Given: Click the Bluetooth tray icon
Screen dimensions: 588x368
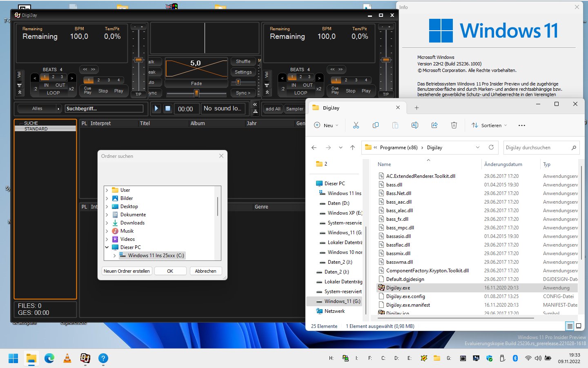Looking at the screenshot, I should 515,358.
